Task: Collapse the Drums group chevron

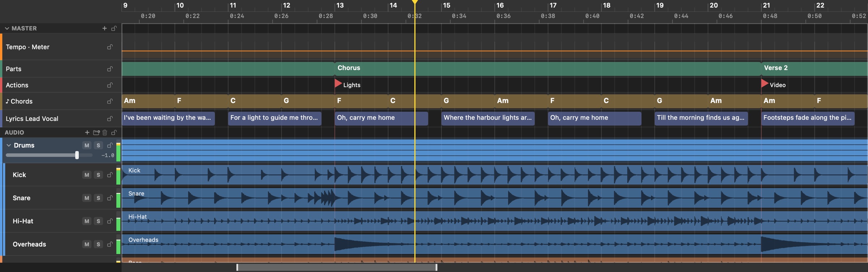Action: [9, 145]
